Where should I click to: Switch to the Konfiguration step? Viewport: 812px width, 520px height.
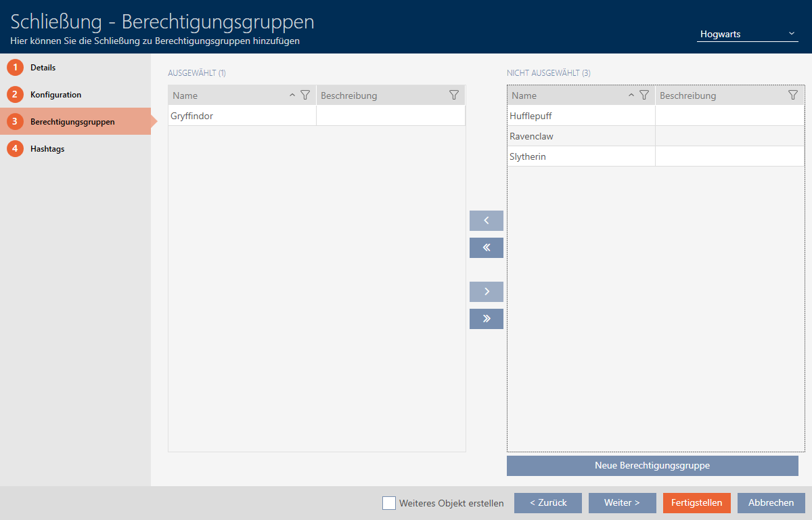pos(55,95)
